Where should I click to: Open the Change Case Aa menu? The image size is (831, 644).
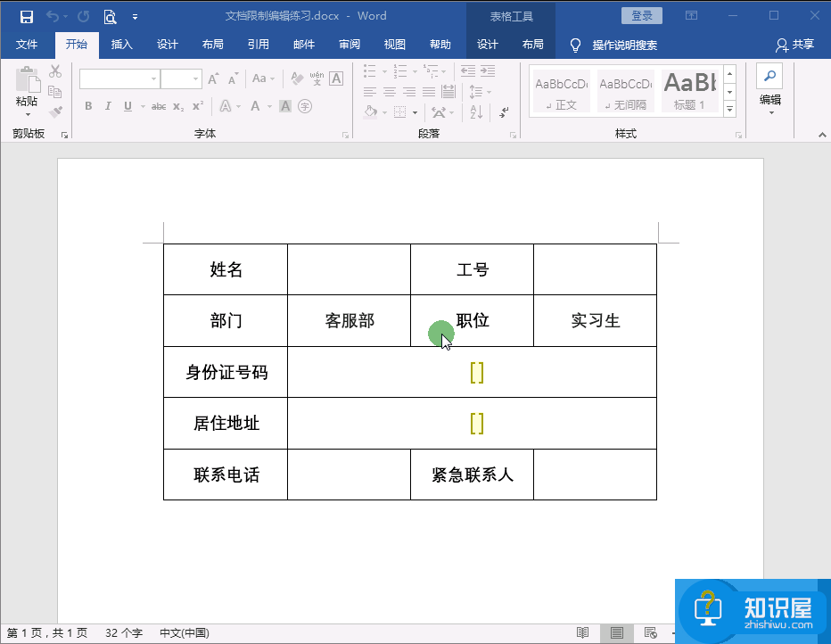click(263, 78)
